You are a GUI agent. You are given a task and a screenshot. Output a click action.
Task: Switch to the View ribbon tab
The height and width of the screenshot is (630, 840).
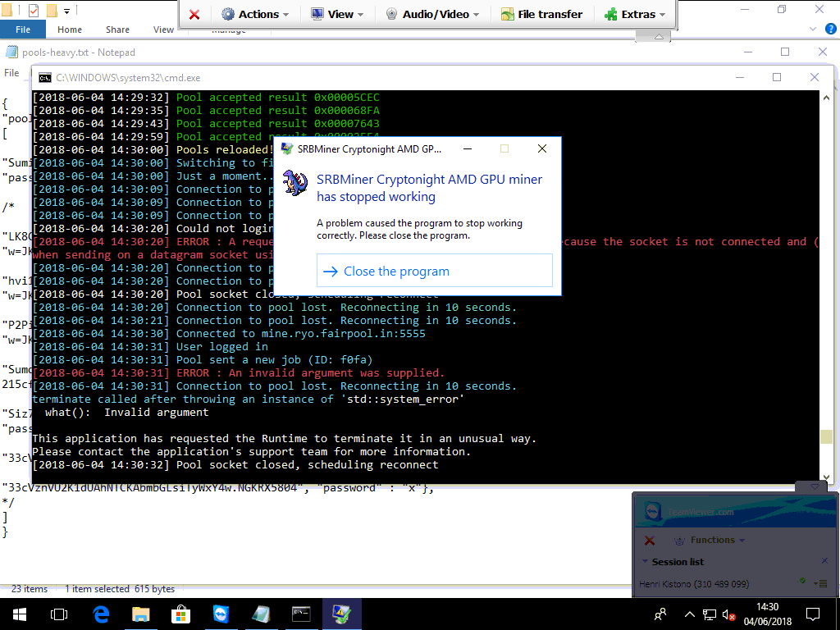point(163,30)
